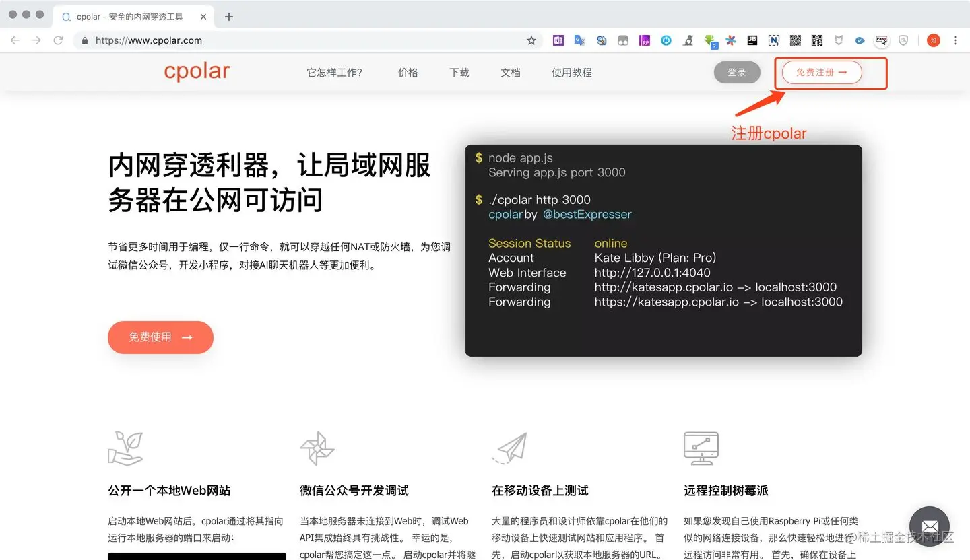Screen dimensions: 970x560
Task: Click the https://katesapp.cpolar.io forwarding line
Action: point(718,302)
